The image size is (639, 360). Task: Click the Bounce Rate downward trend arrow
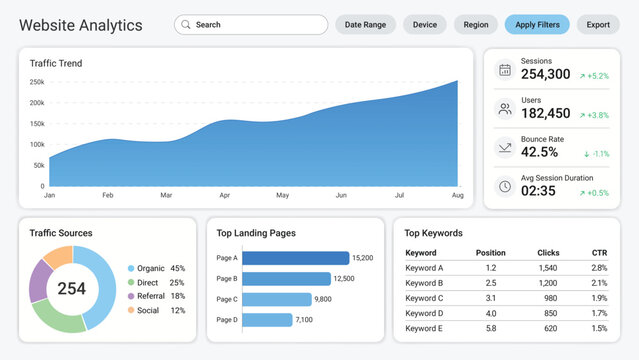click(586, 154)
